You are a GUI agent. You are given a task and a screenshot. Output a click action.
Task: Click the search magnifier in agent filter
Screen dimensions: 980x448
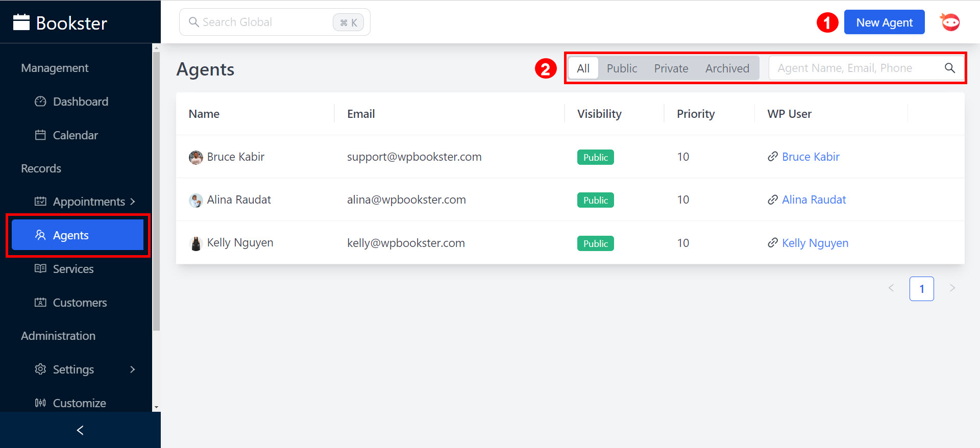pos(949,68)
